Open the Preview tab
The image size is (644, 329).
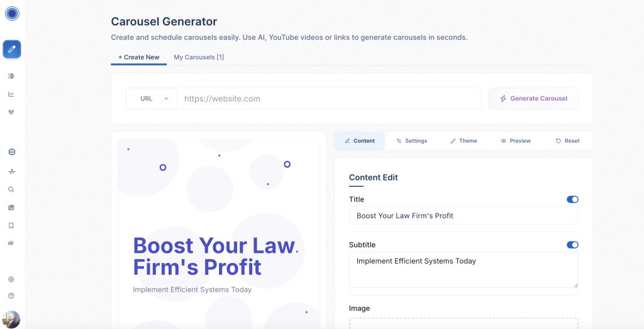click(516, 141)
